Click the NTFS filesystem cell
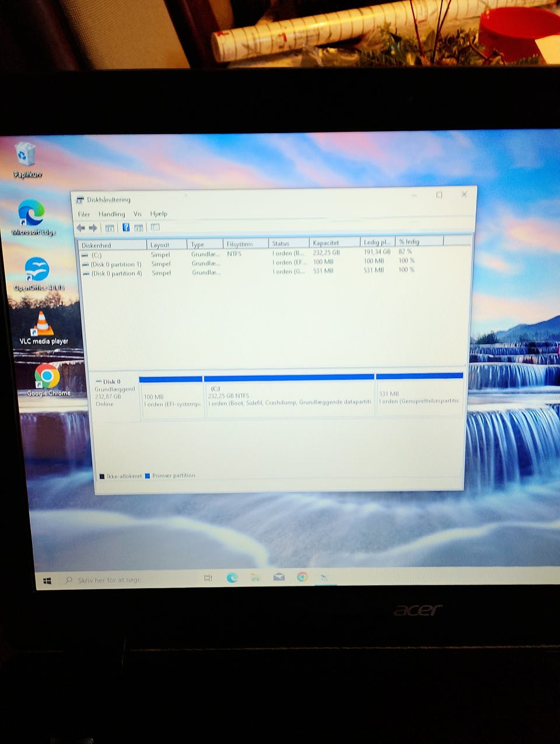Viewport: 560px width, 744px height. (x=234, y=254)
